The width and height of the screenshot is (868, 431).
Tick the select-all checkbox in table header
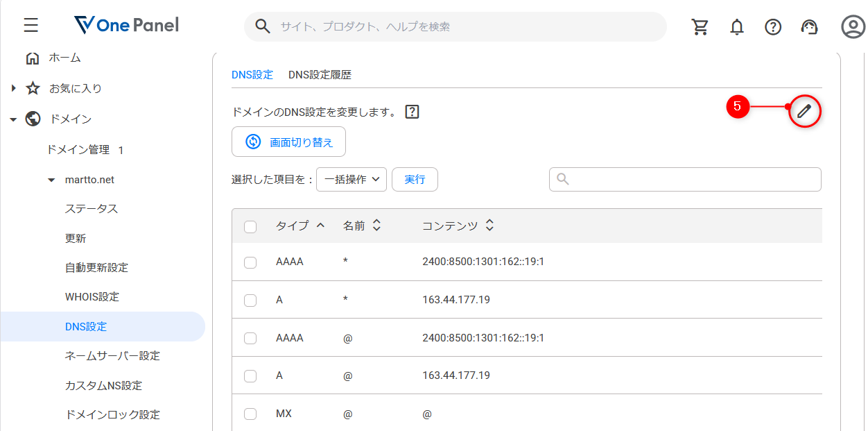(x=250, y=226)
